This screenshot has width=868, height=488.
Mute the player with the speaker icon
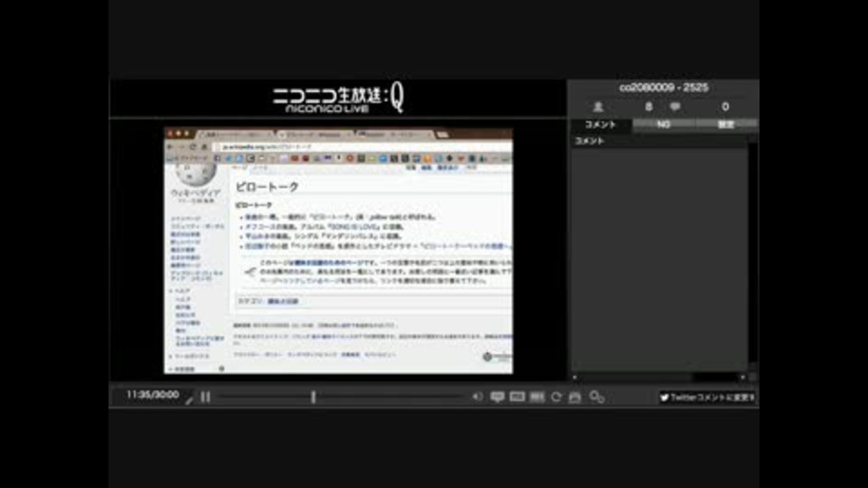coord(476,397)
